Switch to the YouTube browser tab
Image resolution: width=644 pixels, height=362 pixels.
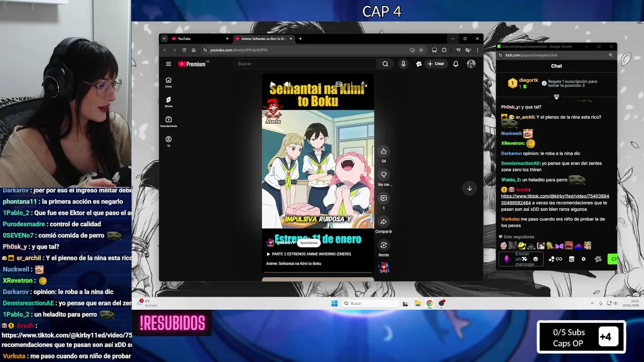tap(199, 39)
